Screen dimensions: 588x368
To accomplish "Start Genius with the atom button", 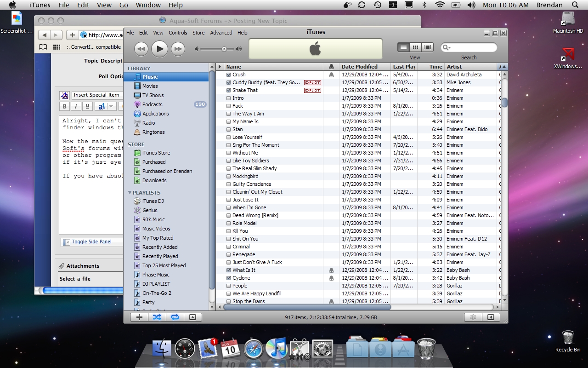I will coord(473,317).
